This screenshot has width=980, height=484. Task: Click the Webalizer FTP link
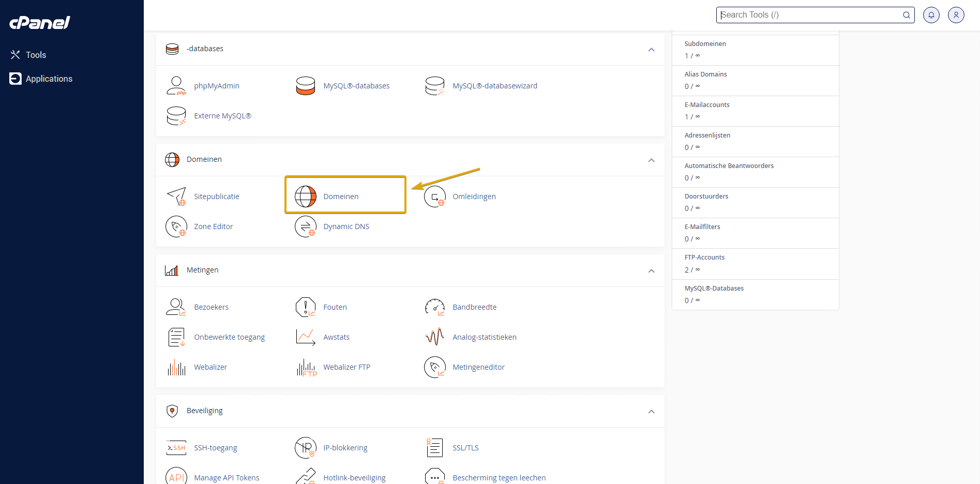tap(346, 367)
